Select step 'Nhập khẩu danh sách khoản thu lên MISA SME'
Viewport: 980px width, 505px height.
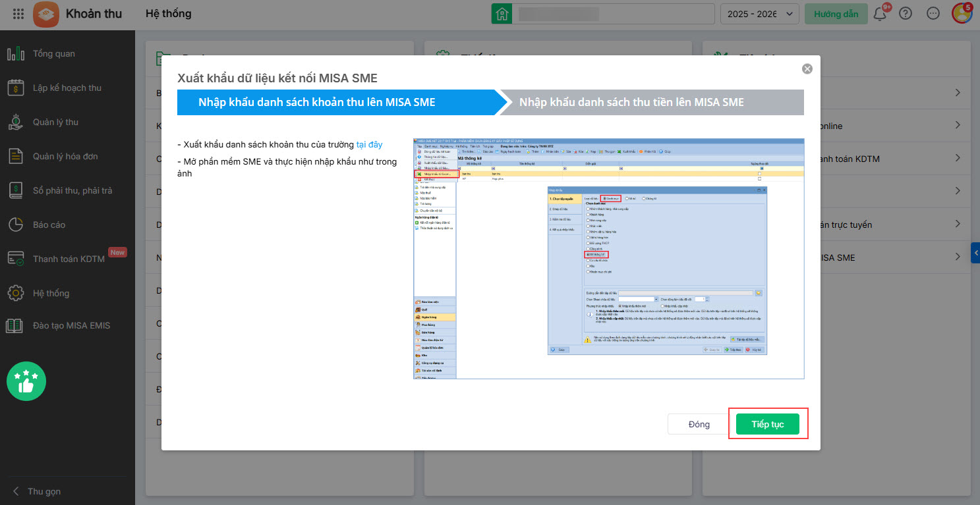click(x=336, y=102)
